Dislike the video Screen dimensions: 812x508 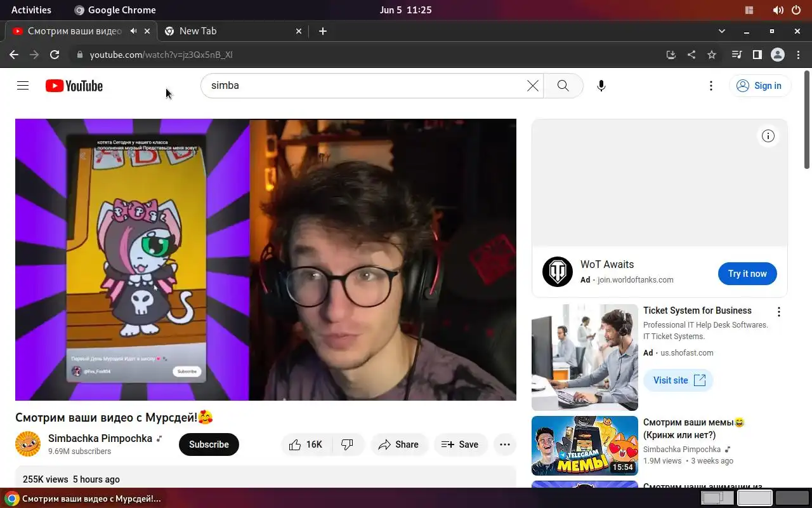[x=348, y=444]
